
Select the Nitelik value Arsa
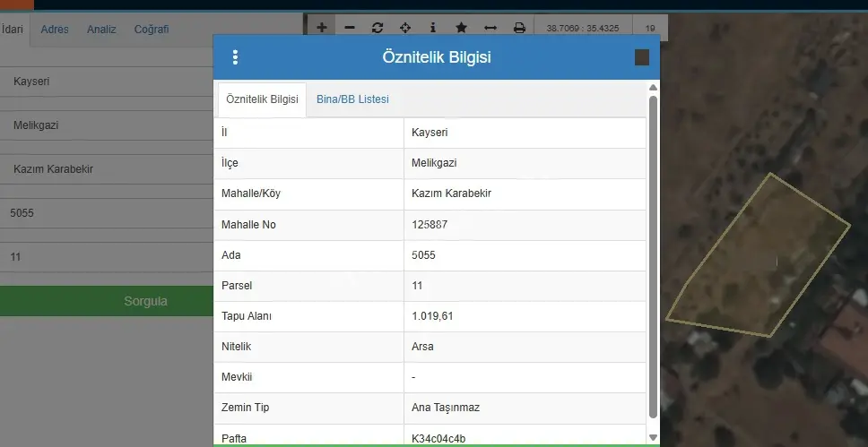[422, 347]
